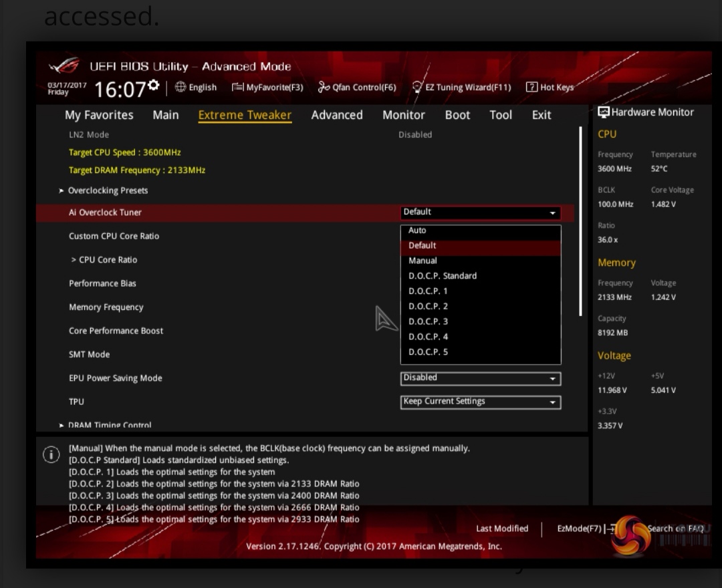Select the Extreme Tweaker tab

coord(245,115)
